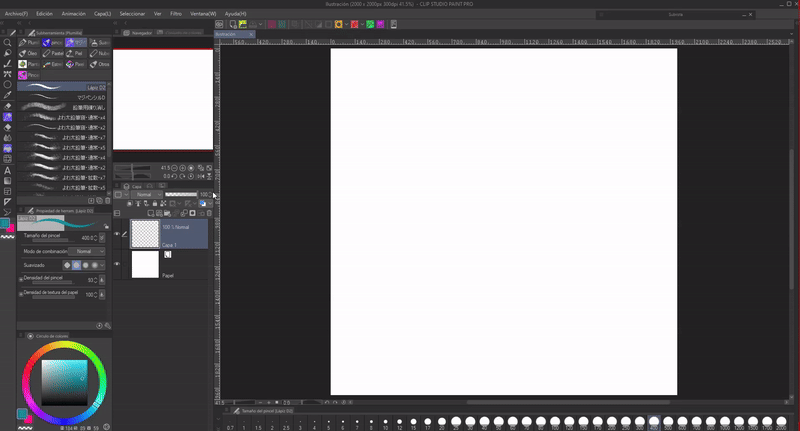Toggle lock icon on brush stroke preview

pos(106,226)
